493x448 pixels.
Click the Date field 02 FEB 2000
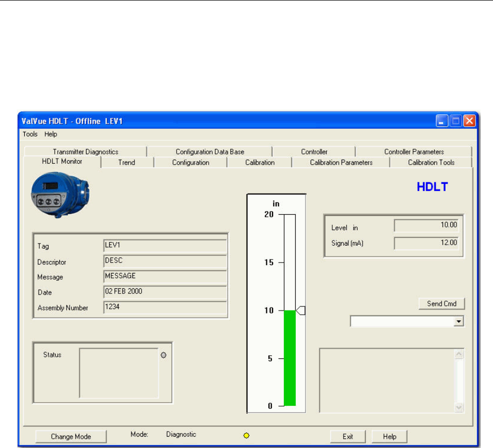click(165, 292)
